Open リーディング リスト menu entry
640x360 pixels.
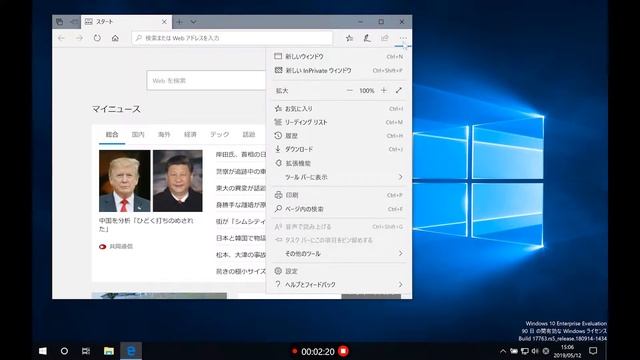point(339,122)
